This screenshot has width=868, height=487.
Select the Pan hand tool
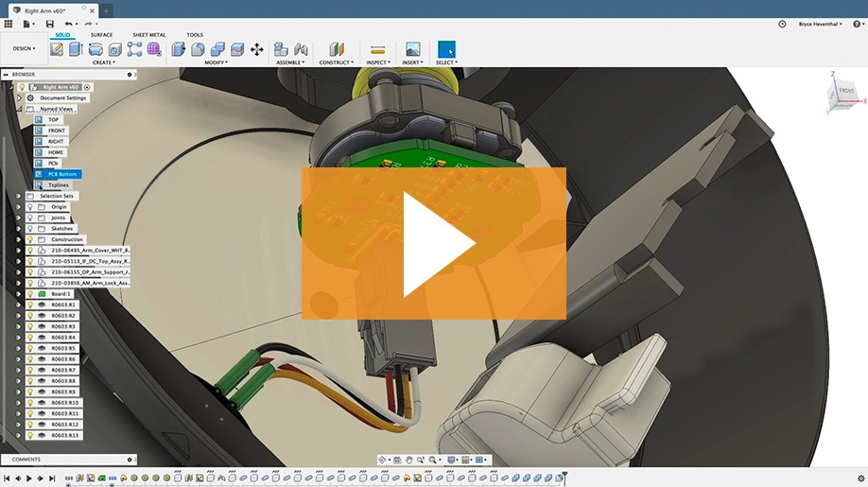click(x=408, y=460)
